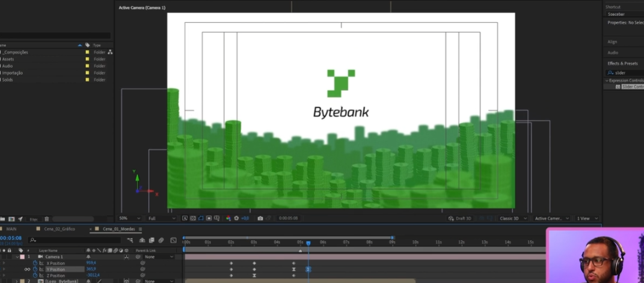Open the Full resolution dropdown

pos(162,218)
